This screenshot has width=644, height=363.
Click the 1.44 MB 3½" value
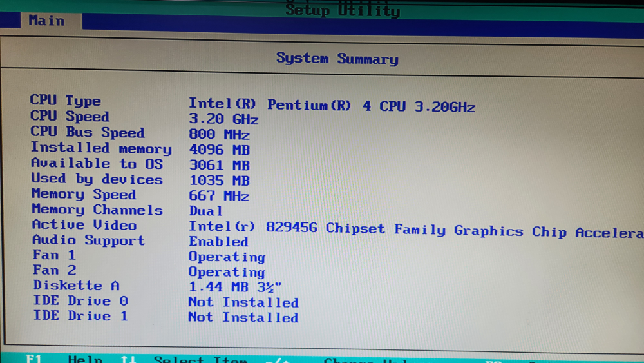pos(235,288)
